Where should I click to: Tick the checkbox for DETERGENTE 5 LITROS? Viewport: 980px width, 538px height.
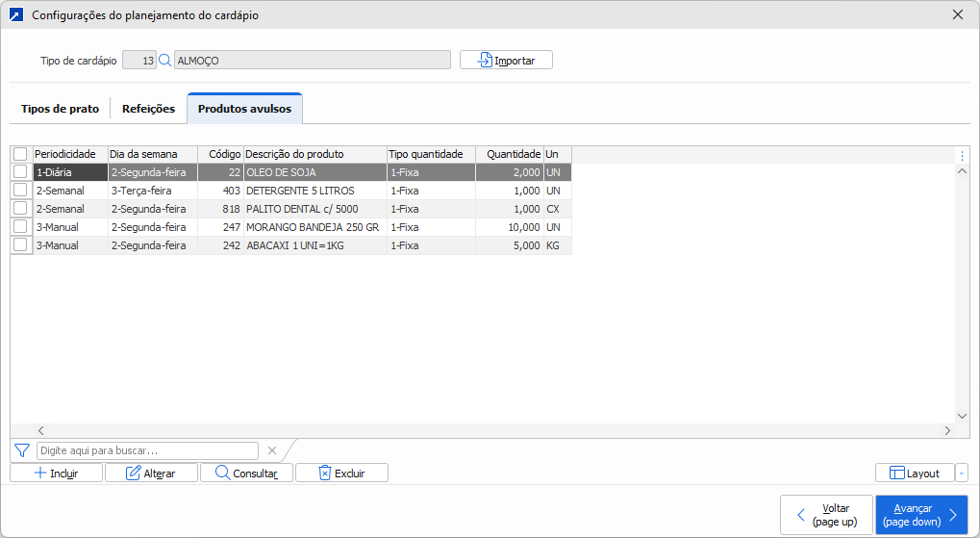[20, 191]
